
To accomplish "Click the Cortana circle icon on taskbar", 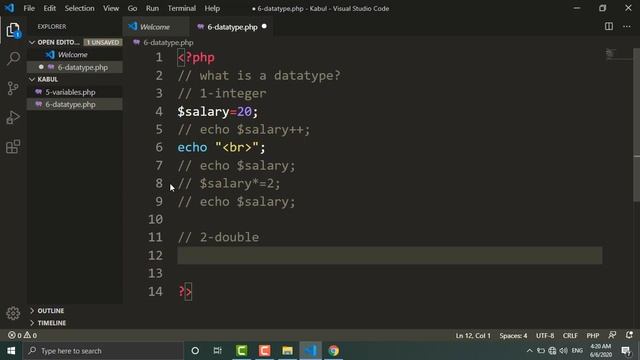I will tap(195, 351).
